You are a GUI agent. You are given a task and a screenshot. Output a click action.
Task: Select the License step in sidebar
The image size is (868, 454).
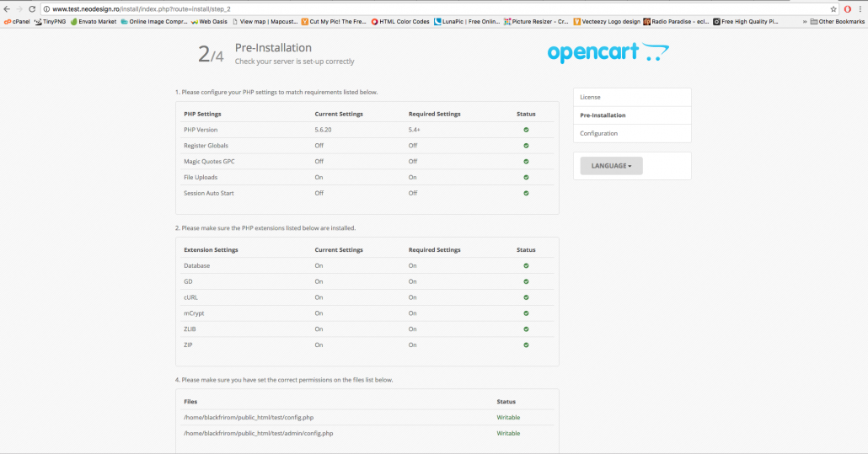(x=591, y=97)
